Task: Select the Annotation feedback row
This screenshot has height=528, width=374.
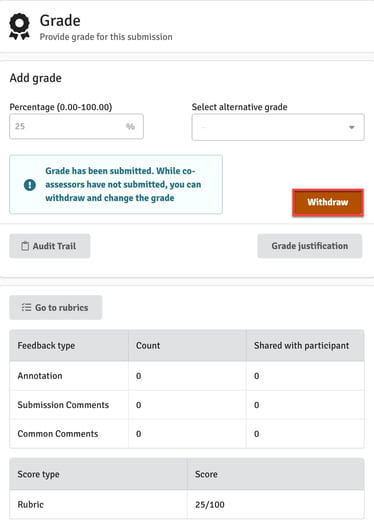Action: point(187,376)
